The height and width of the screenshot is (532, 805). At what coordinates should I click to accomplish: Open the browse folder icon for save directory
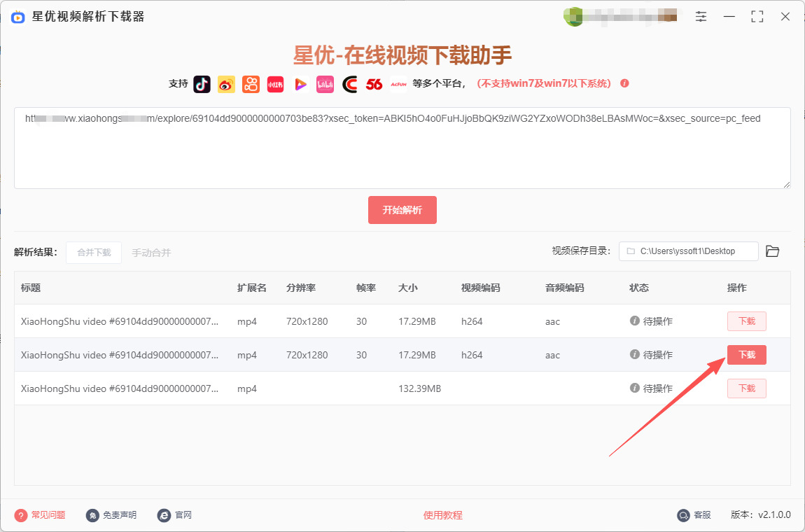pos(773,251)
